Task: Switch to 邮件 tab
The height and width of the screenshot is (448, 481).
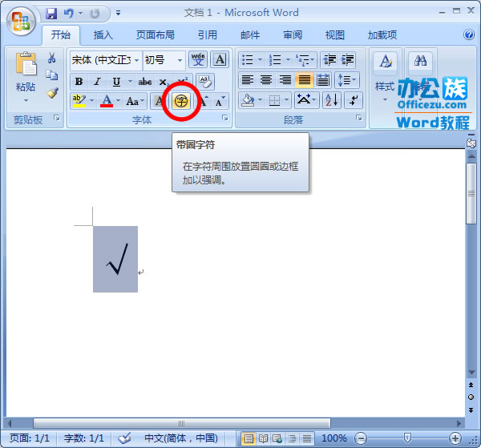Action: click(250, 34)
